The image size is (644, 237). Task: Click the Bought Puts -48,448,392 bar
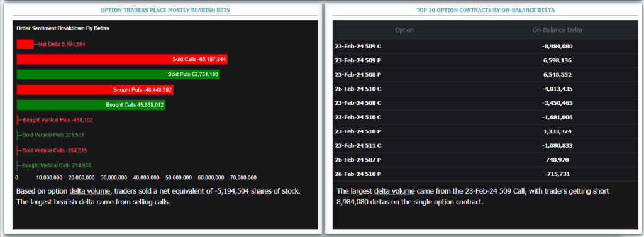point(95,89)
